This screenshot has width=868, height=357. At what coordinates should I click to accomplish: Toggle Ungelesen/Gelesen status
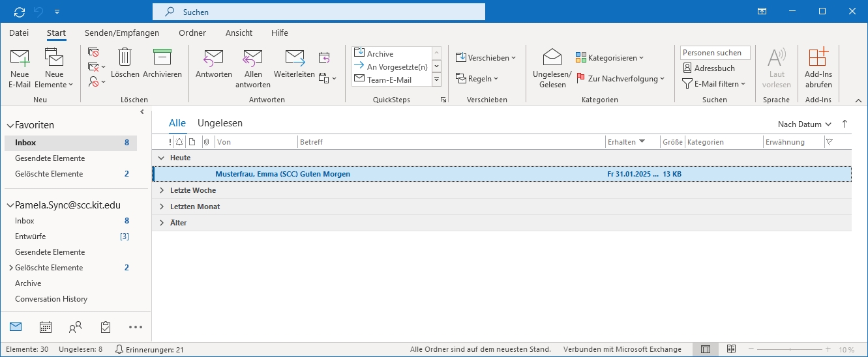(552, 68)
